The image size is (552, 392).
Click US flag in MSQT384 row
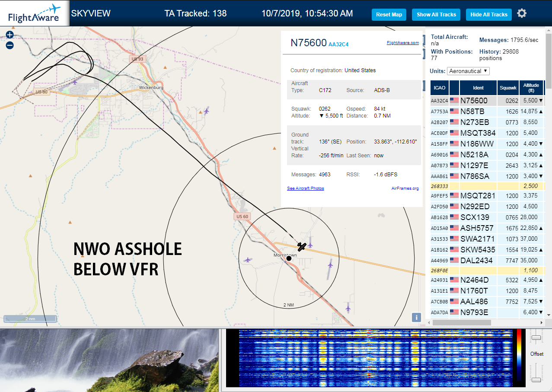tap(454, 133)
